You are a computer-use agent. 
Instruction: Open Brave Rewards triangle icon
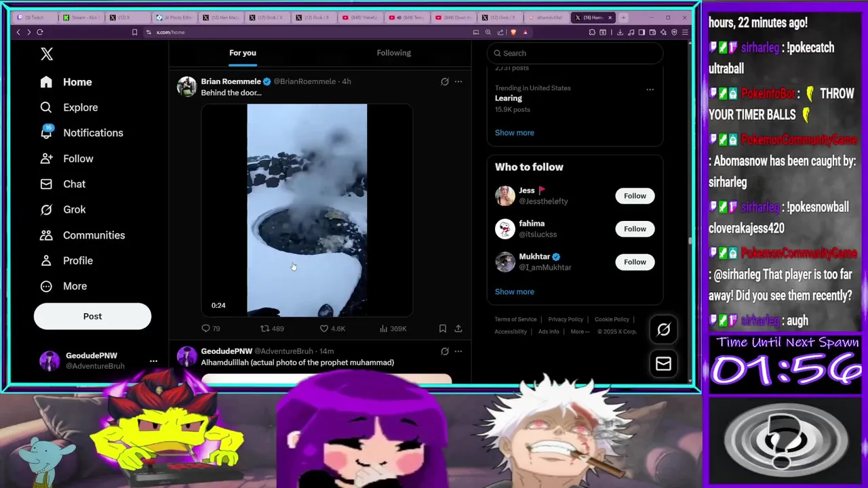point(526,32)
